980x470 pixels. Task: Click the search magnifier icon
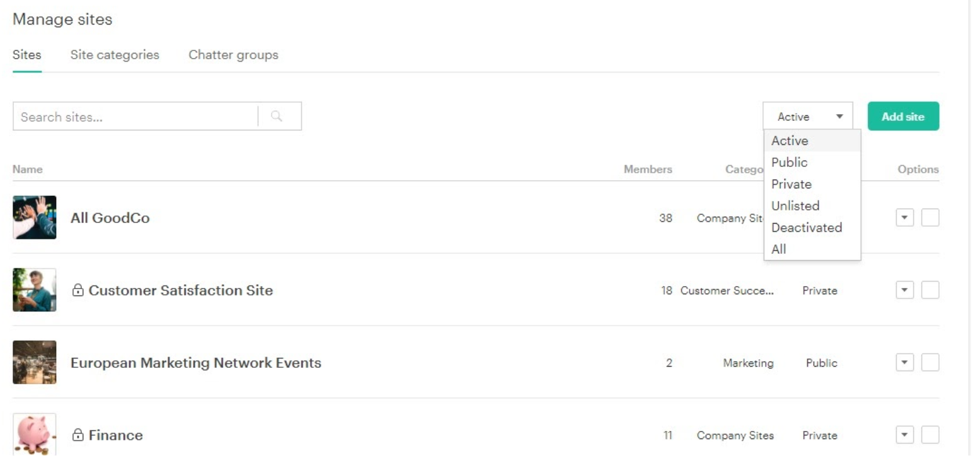point(276,117)
